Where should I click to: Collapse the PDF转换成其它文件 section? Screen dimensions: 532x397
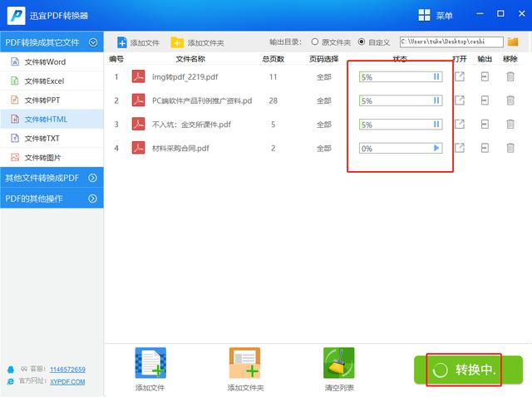tap(93, 42)
